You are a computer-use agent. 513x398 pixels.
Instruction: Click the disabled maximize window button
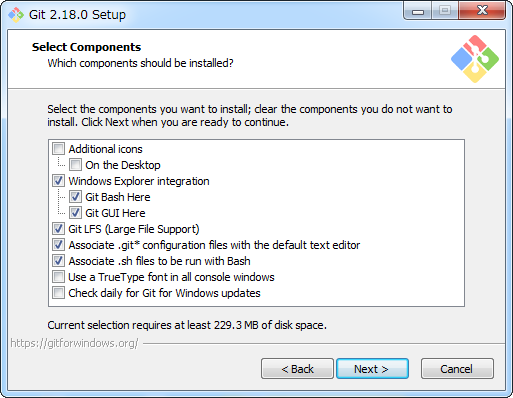tap(445, 11)
